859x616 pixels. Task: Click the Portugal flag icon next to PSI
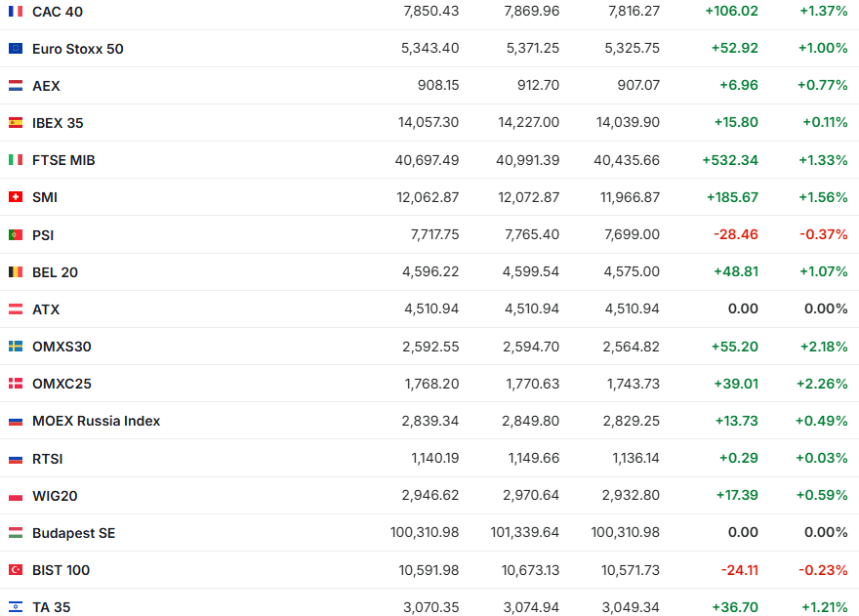16,235
